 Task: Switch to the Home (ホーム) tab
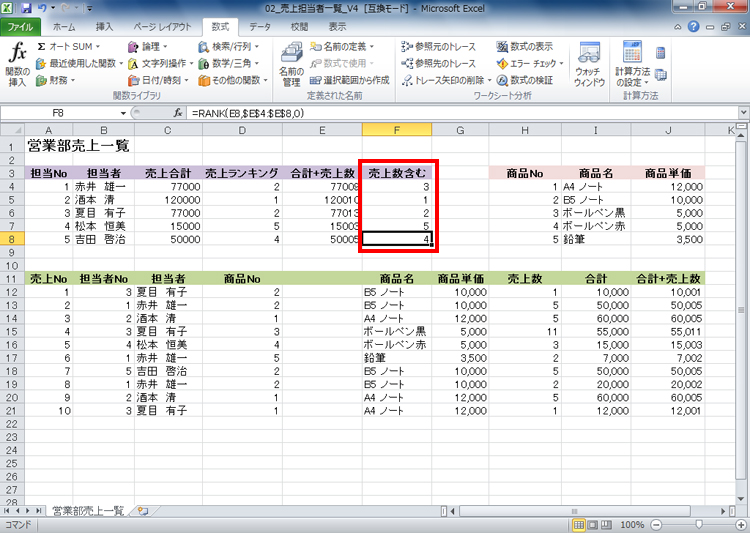pos(64,27)
